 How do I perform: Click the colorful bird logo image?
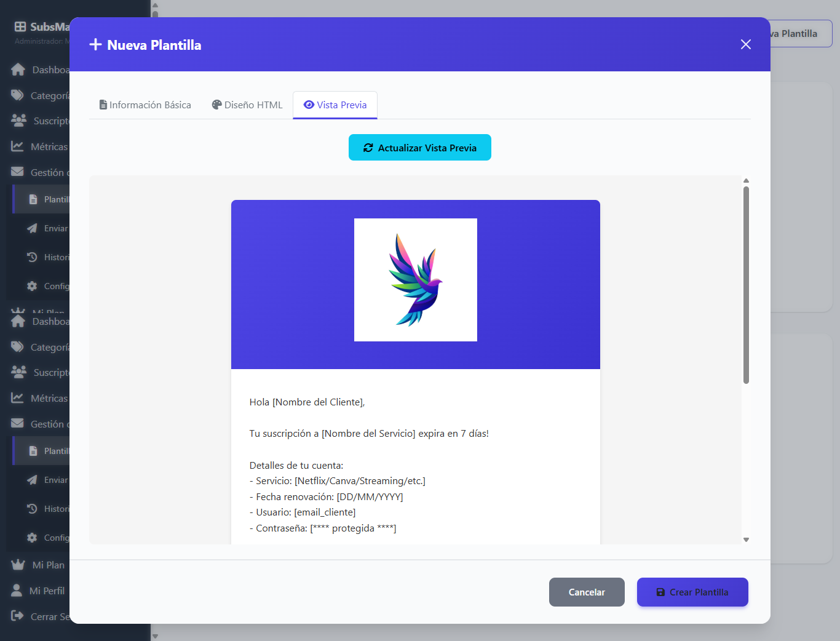point(416,280)
